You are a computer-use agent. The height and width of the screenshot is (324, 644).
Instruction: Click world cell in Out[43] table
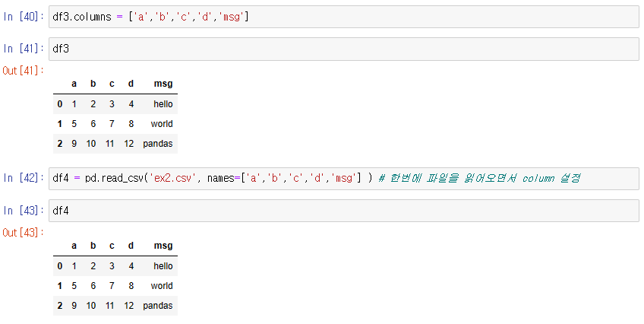[x=162, y=286]
